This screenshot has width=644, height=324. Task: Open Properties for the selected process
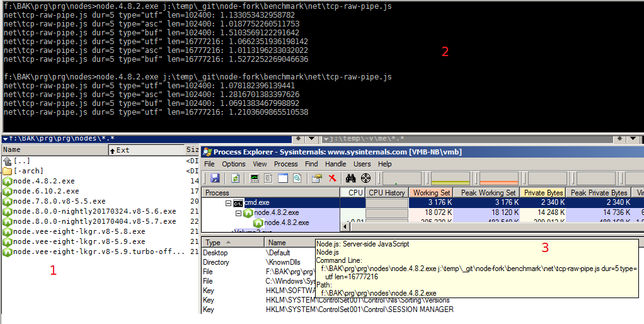316,178
